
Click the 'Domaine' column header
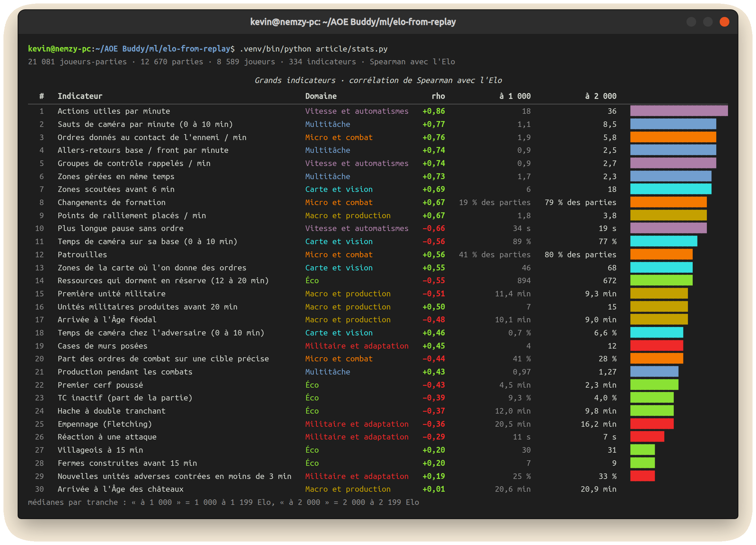[x=321, y=96]
